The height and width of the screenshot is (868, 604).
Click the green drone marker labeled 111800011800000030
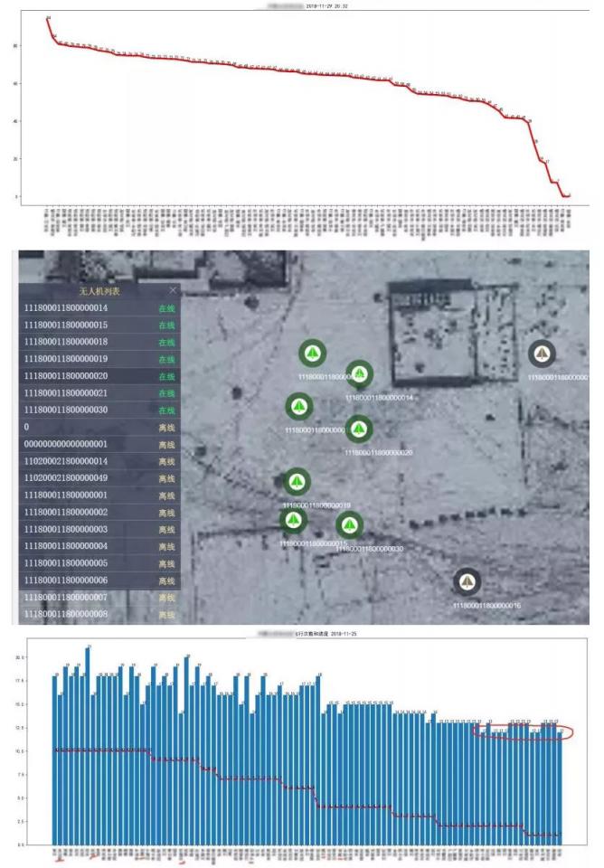350,524
